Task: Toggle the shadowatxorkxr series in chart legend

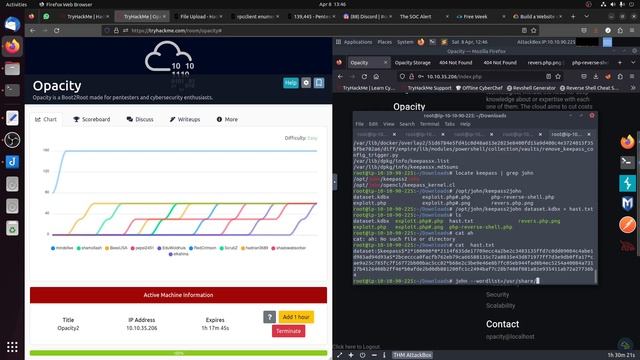Action: (x=289, y=248)
